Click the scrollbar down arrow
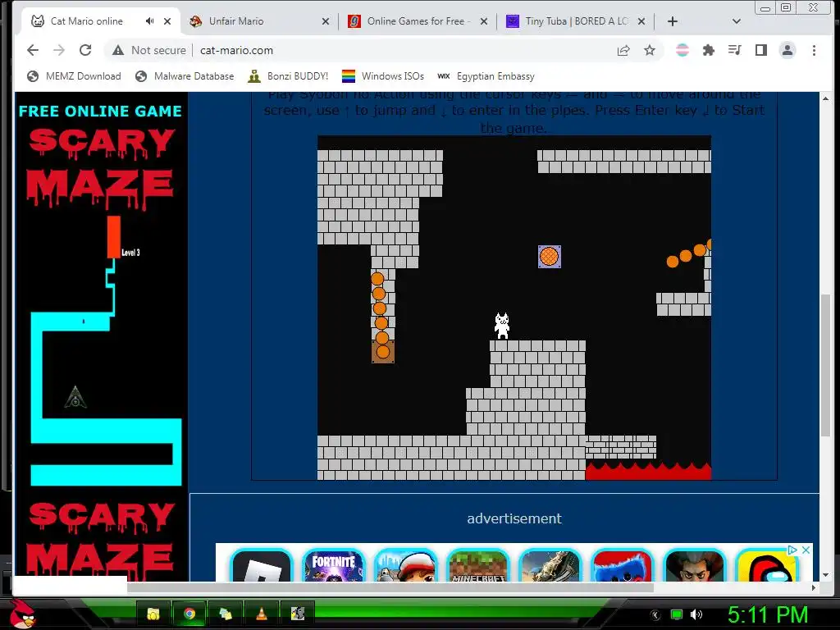The height and width of the screenshot is (630, 840). click(826, 575)
